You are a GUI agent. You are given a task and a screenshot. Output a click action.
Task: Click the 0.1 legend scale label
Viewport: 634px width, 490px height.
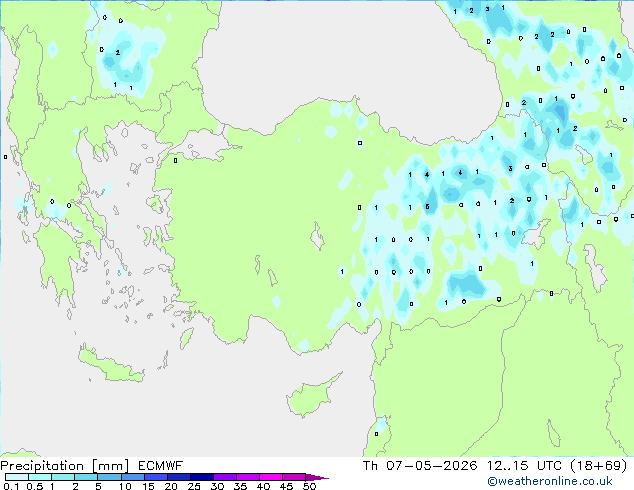pos(11,486)
